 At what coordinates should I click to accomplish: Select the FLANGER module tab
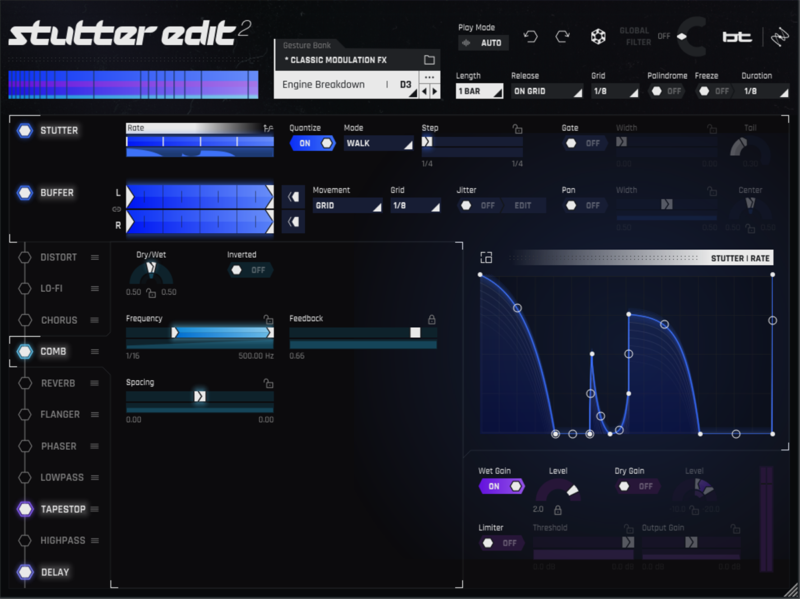58,414
